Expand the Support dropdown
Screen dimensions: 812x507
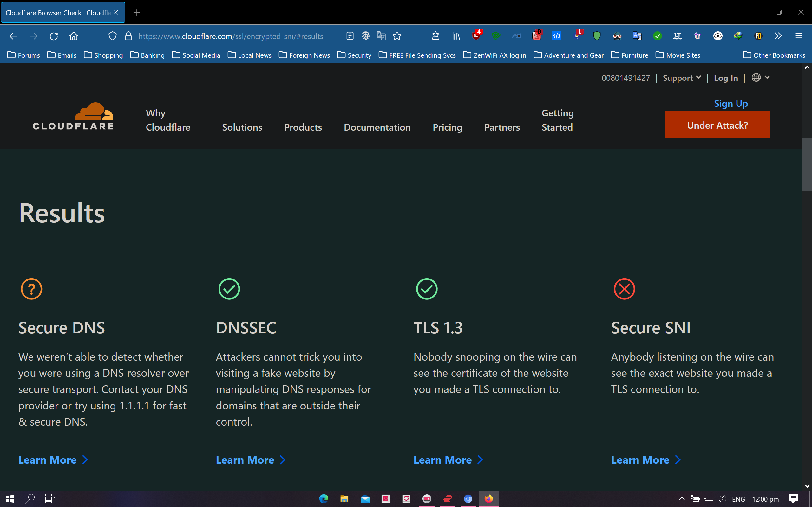(x=681, y=78)
